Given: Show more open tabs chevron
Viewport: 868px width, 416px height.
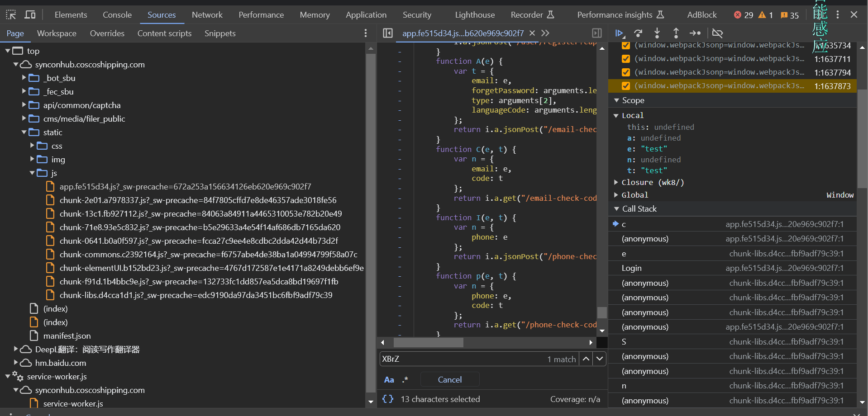Looking at the screenshot, I should tap(545, 33).
